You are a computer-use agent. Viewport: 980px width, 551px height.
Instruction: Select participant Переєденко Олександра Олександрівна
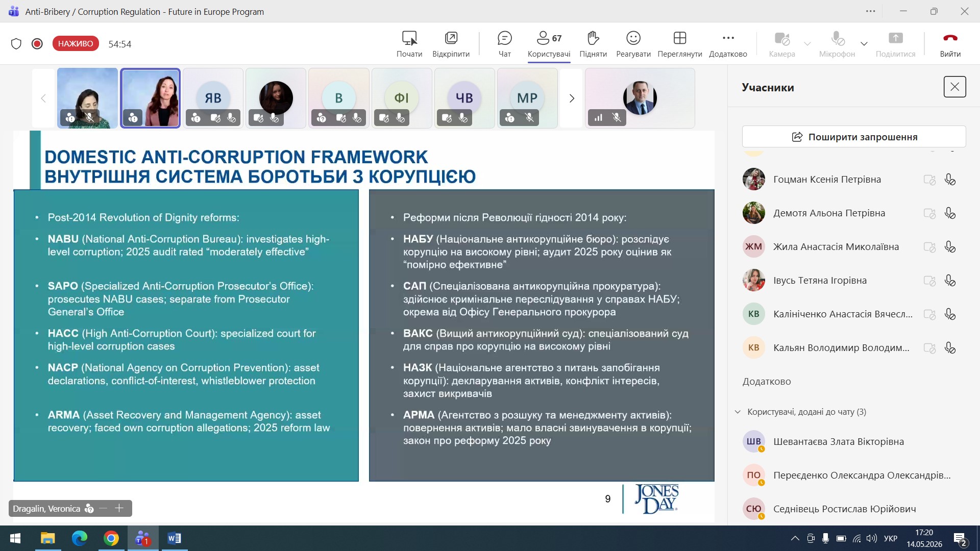coord(854,475)
